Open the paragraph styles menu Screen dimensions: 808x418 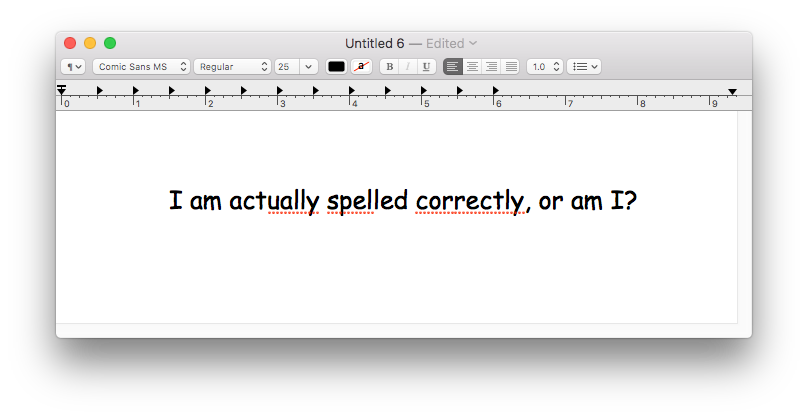pyautogui.click(x=73, y=66)
